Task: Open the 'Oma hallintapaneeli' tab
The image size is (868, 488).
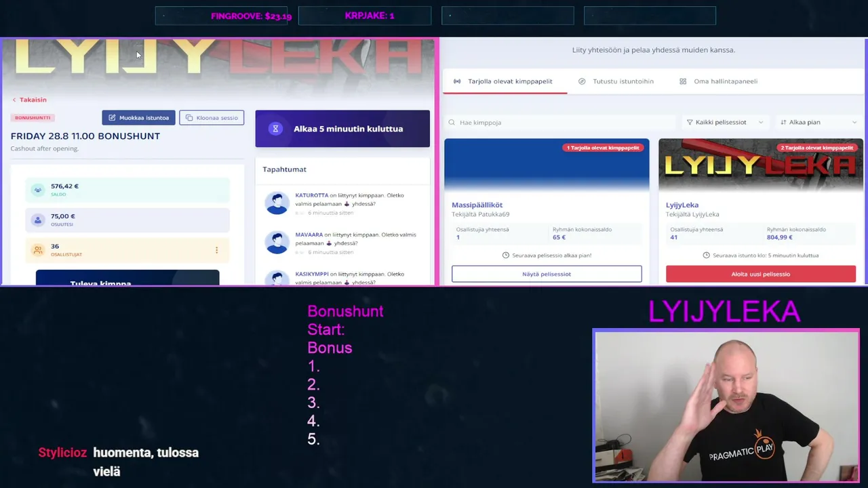Action: [718, 81]
